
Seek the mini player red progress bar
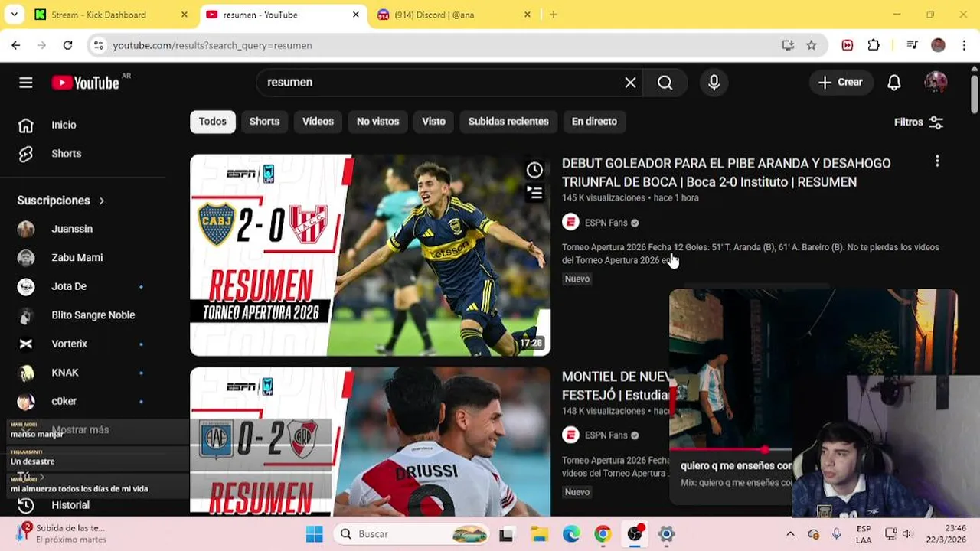pyautogui.click(x=731, y=449)
